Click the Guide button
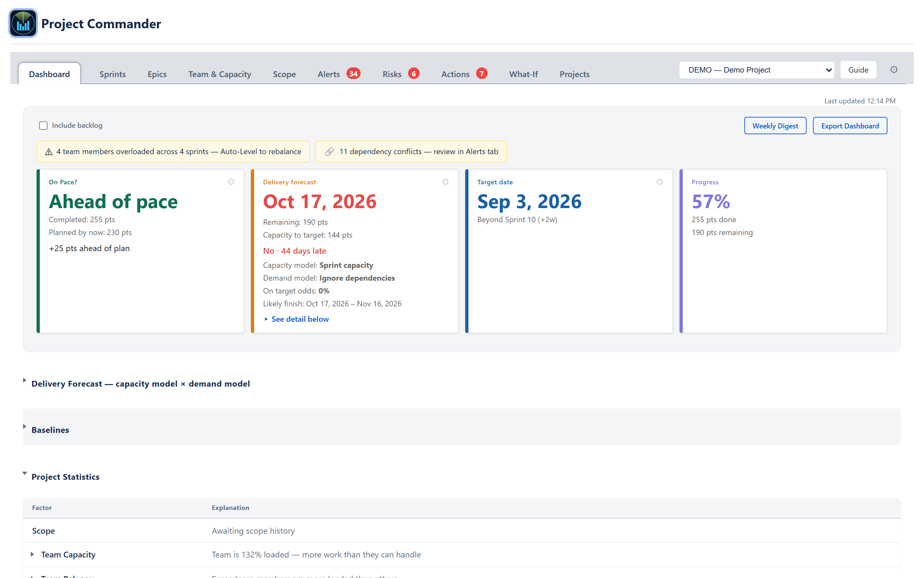The image size is (924, 578). [x=858, y=70]
